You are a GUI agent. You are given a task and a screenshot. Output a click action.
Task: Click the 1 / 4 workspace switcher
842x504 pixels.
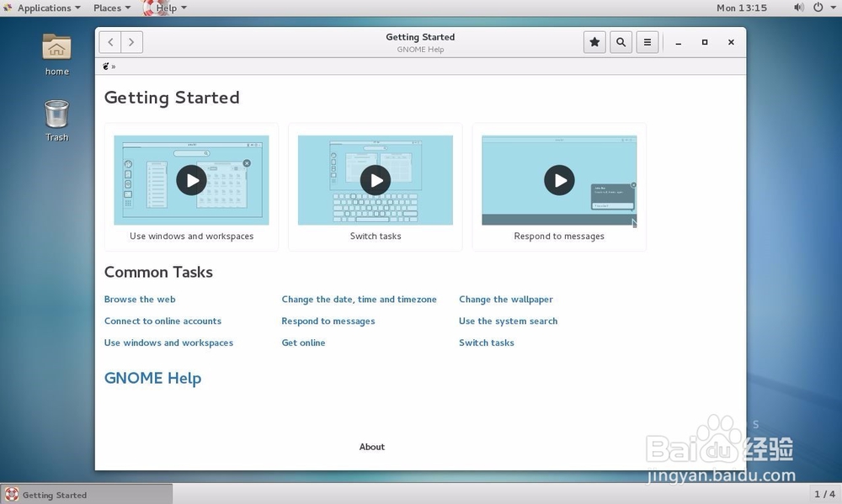pyautogui.click(x=825, y=495)
